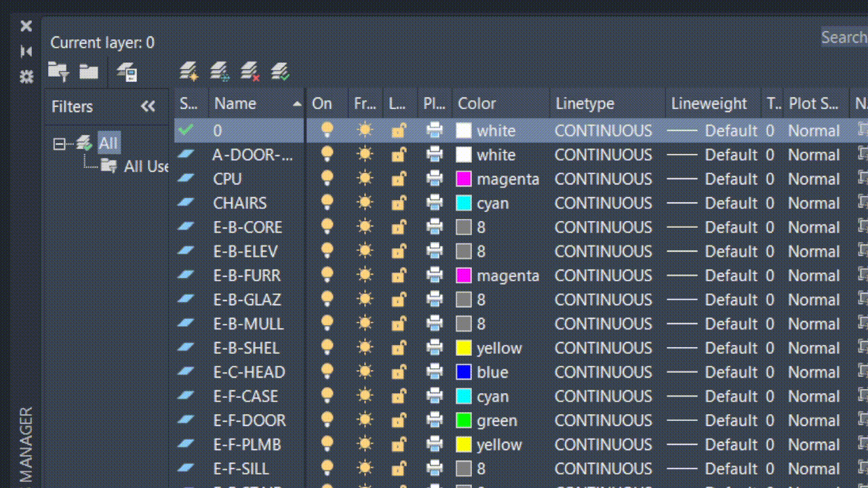868x488 pixels.
Task: Change the blue color of E-C-HEAD layer
Action: 464,372
